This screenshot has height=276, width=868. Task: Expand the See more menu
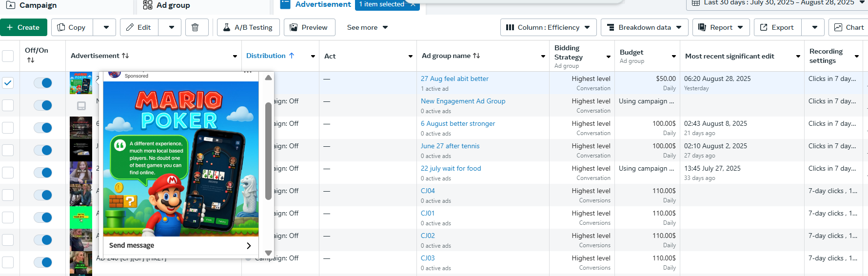[368, 27]
